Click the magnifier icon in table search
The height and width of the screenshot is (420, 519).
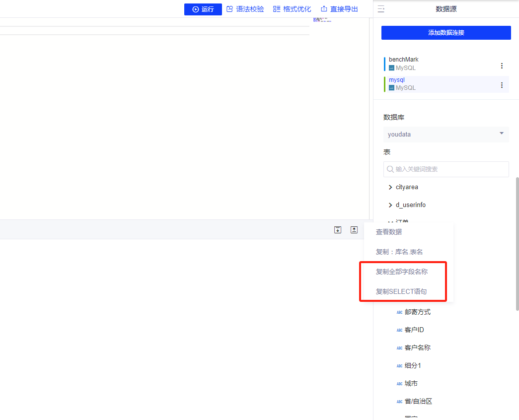[x=390, y=169]
